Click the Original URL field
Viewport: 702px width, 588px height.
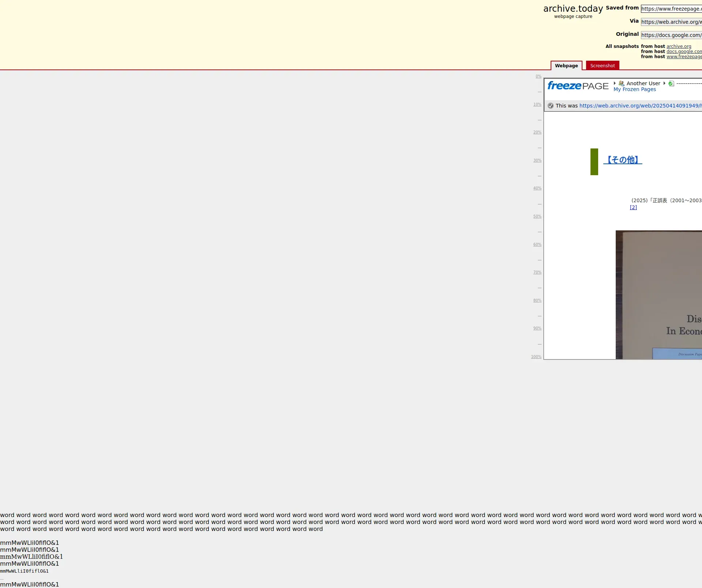click(x=671, y=35)
